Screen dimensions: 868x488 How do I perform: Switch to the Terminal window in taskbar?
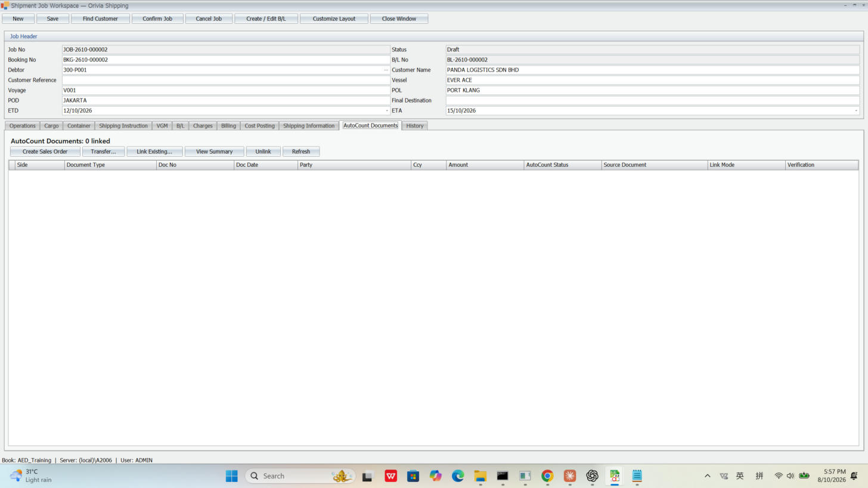[503, 475]
